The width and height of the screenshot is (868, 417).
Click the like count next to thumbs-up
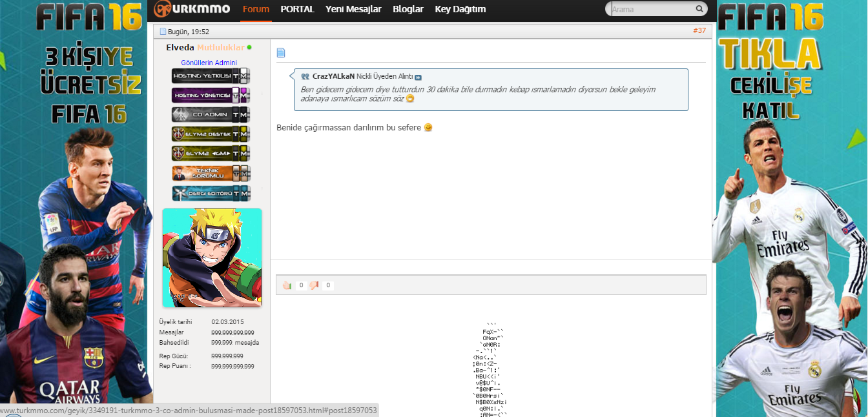pos(301,285)
